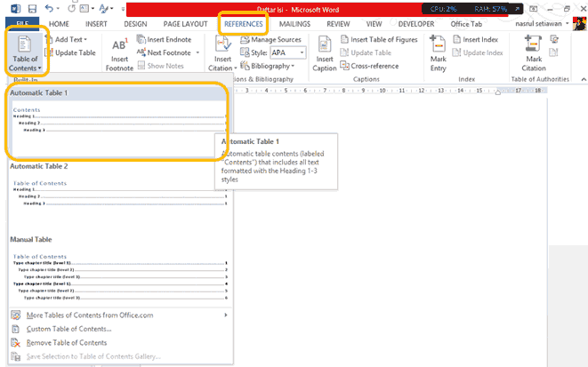This screenshot has width=588, height=367.
Task: Click the Remove Table of Contents icon
Action: tap(15, 343)
